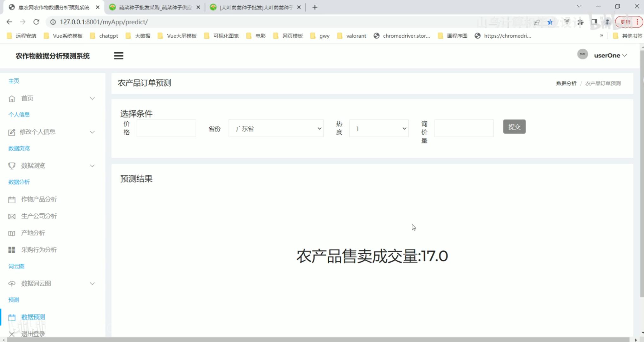This screenshot has width=644, height=342.
Task: Bookmark this page with star icon
Action: click(550, 22)
